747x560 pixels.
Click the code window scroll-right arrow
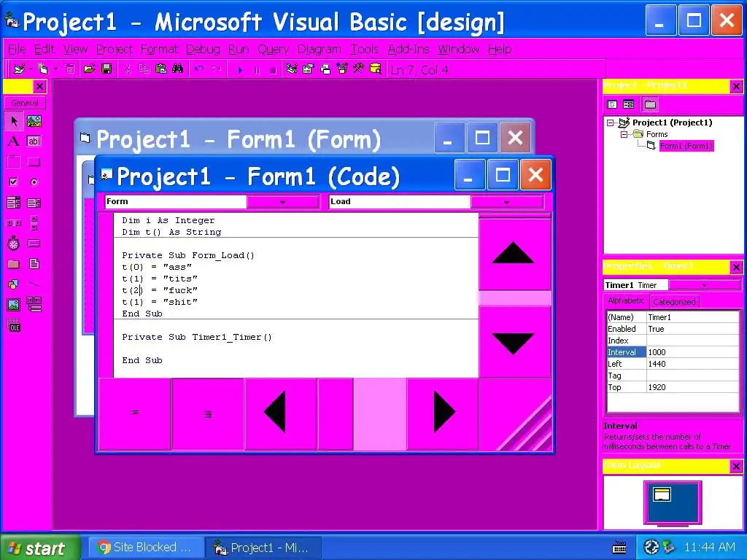[443, 413]
